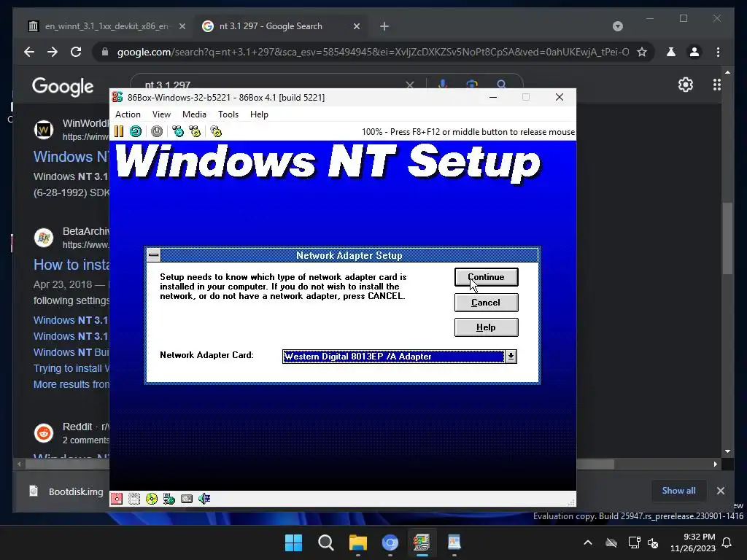Screen dimensions: 747x560
Task: Hard reset the emulated machine
Action: coord(136,131)
